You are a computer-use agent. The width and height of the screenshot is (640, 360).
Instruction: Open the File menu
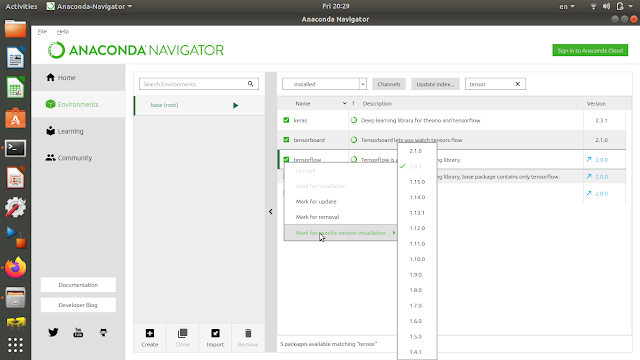tap(42, 31)
